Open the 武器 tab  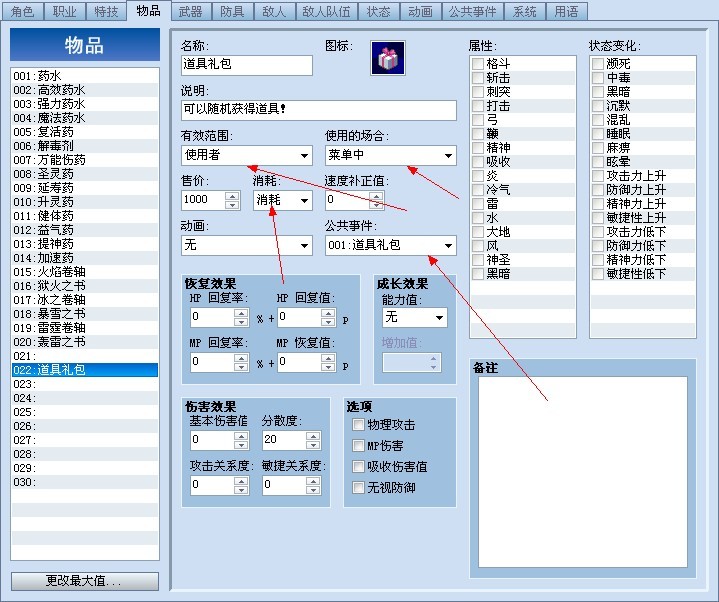(190, 11)
